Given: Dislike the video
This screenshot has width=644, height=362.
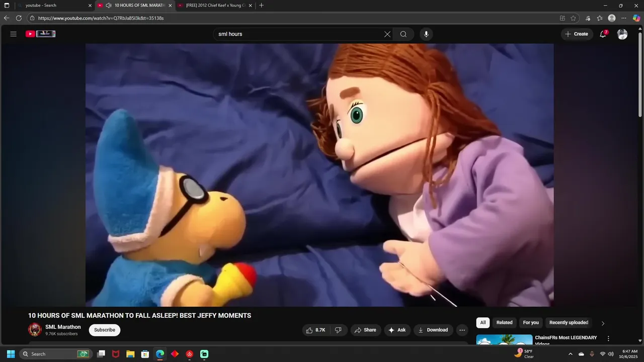Looking at the screenshot, I should pos(338,330).
